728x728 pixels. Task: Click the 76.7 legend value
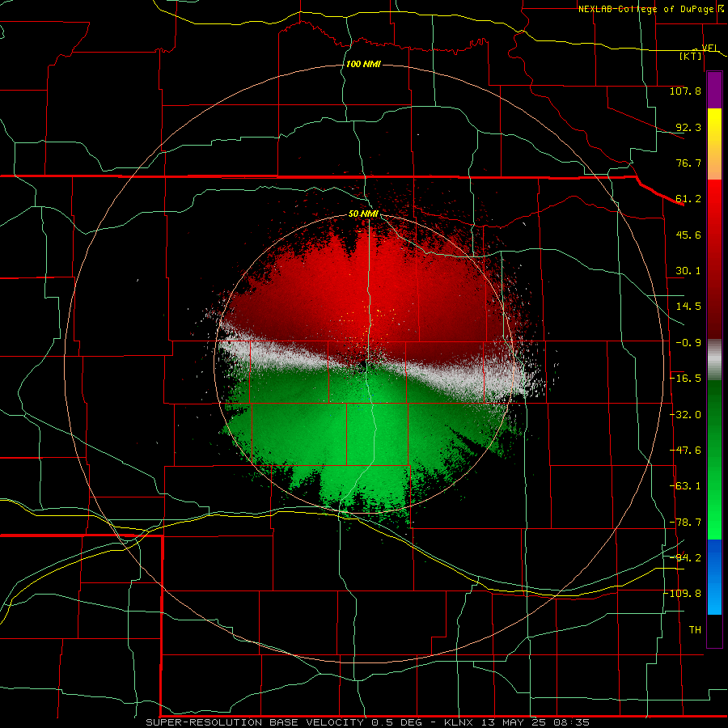(x=688, y=163)
